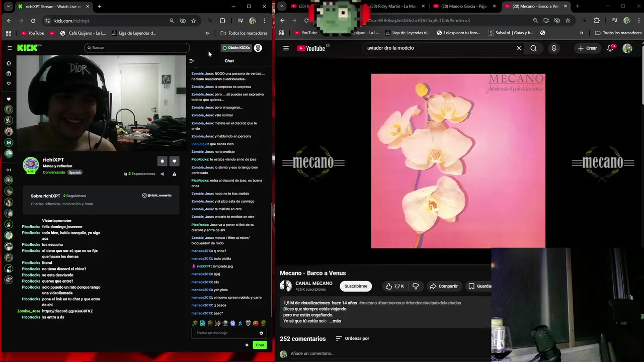Open YouTube account avatar menu
644x362 pixels.
tap(627, 48)
